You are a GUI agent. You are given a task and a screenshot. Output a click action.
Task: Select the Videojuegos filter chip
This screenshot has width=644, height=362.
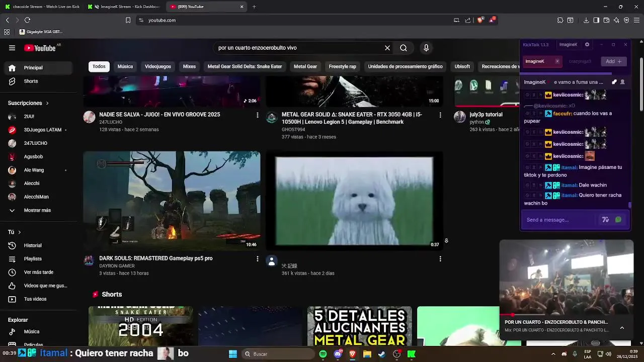(x=158, y=66)
